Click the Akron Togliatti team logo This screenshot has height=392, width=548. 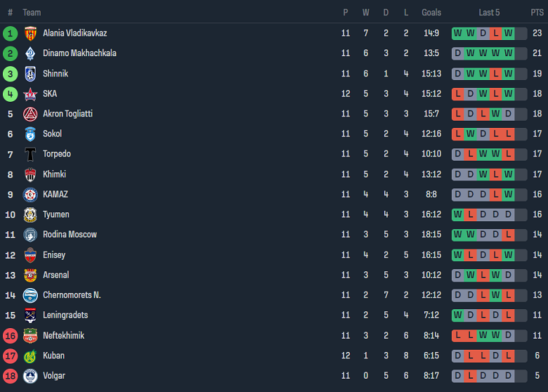(x=30, y=114)
